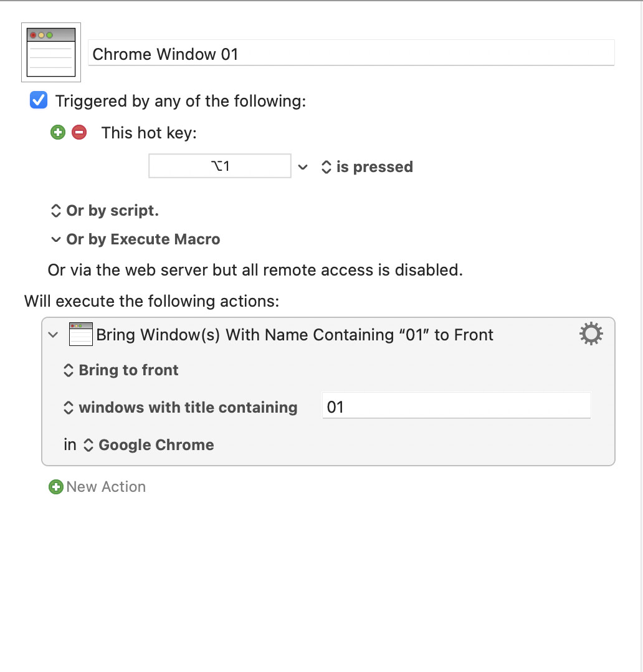Viewport: 643px width, 672px height.
Task: Open 'windows with title containing' selector
Action: 180,408
